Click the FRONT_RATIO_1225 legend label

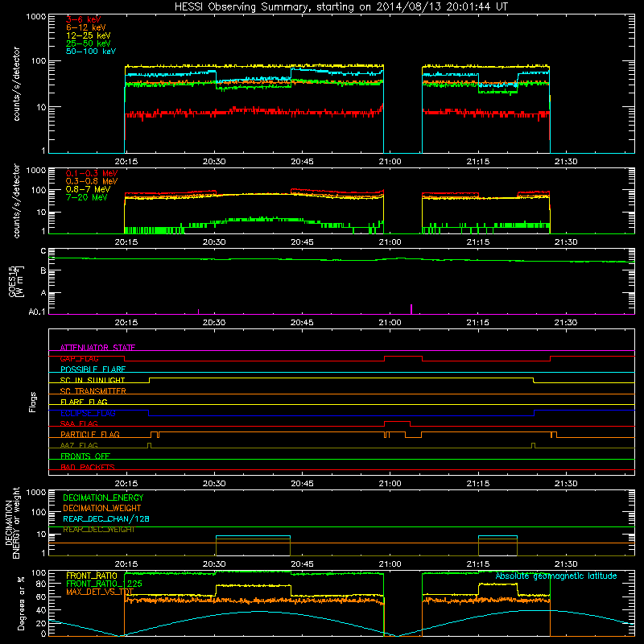coord(104,584)
